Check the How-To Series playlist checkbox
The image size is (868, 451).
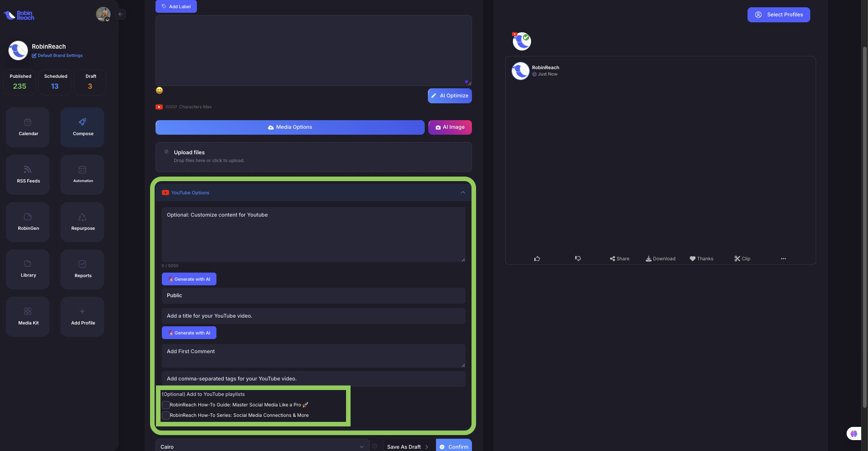166,416
